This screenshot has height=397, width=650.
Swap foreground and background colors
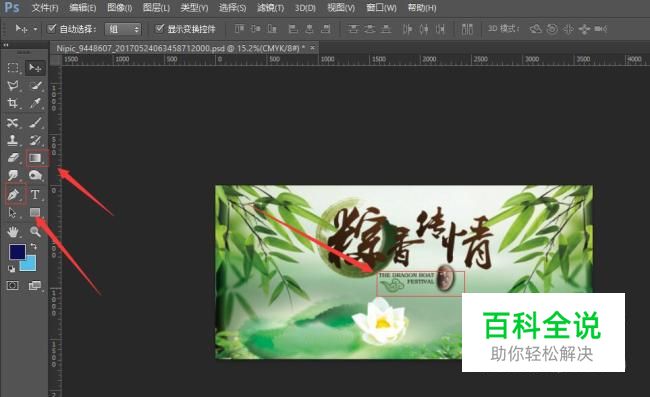tap(34, 247)
